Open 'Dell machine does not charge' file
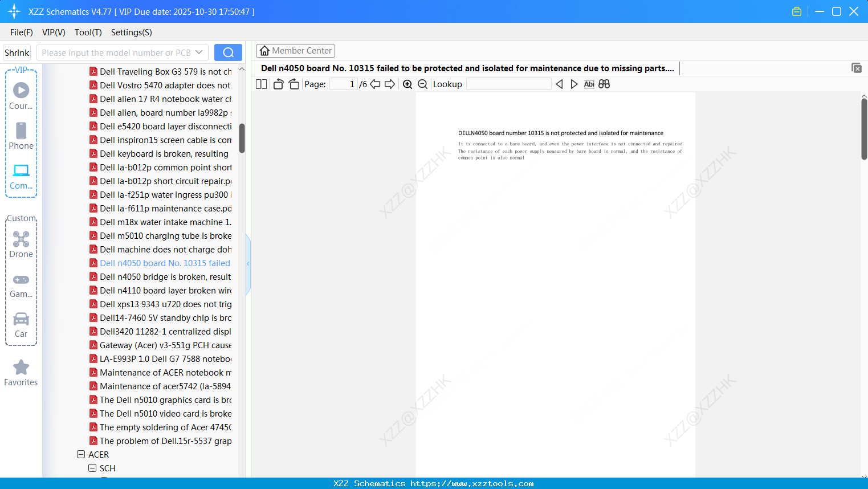The height and width of the screenshot is (489, 868). [160, 250]
